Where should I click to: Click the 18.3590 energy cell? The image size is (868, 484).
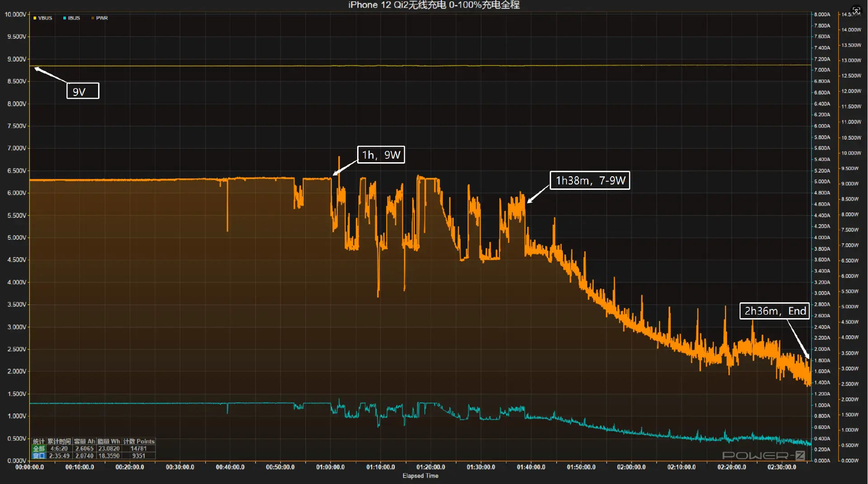pyautogui.click(x=109, y=456)
